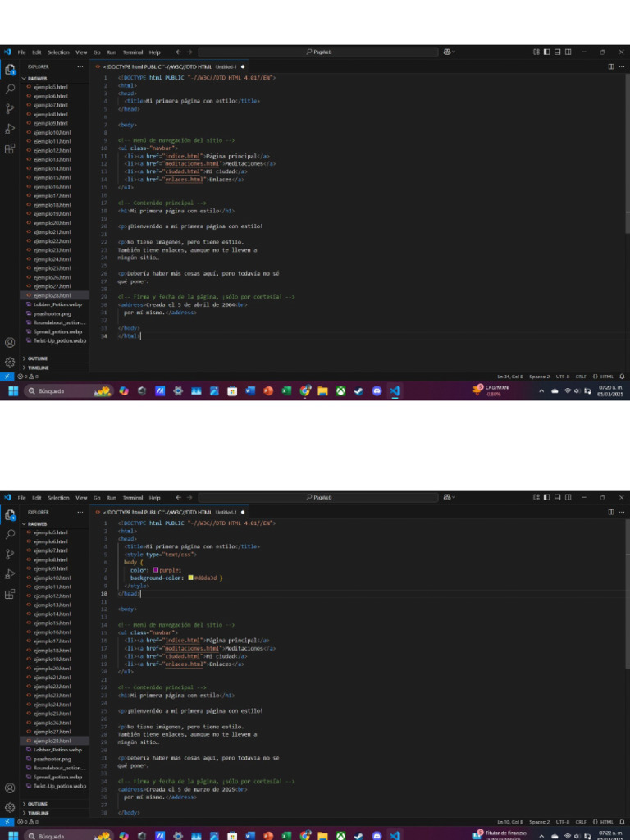Click PagWeb command center search in the lower window

click(318, 497)
